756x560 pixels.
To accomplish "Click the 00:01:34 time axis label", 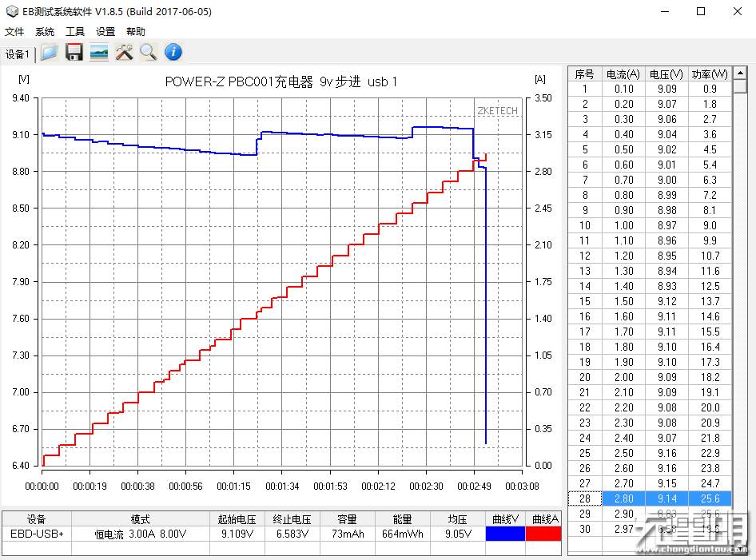I will 282,487.
